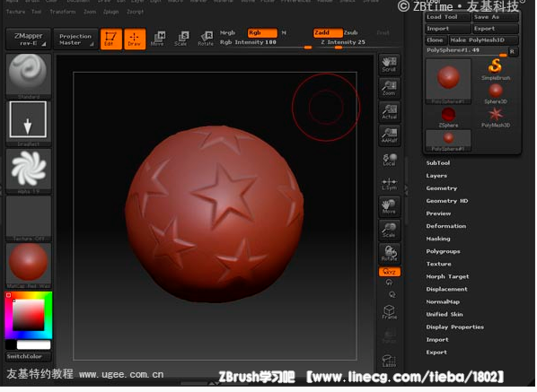Select the Scale tool in top toolbar

tap(181, 39)
